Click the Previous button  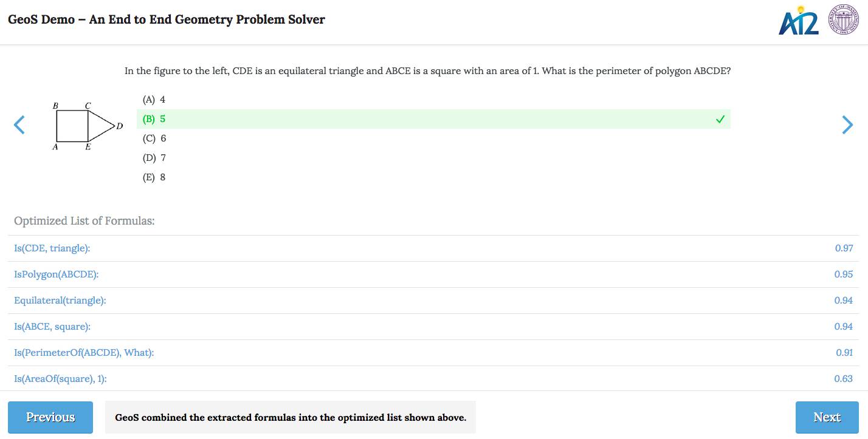50,417
